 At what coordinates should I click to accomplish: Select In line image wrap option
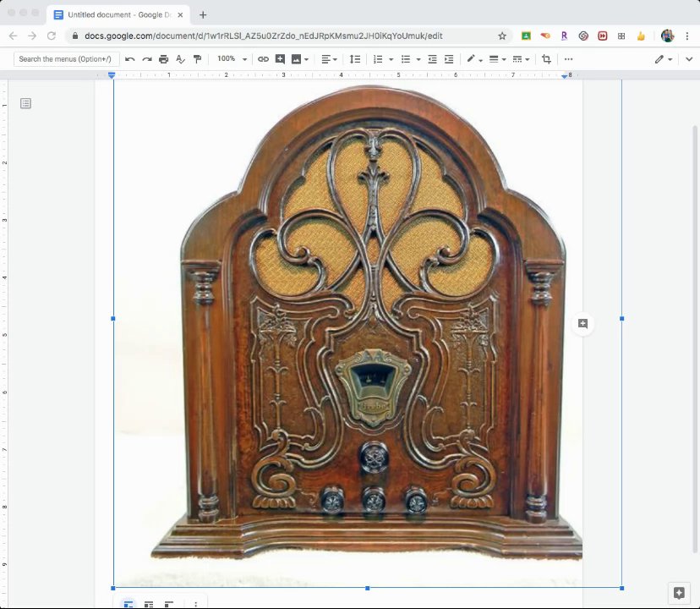(x=129, y=604)
